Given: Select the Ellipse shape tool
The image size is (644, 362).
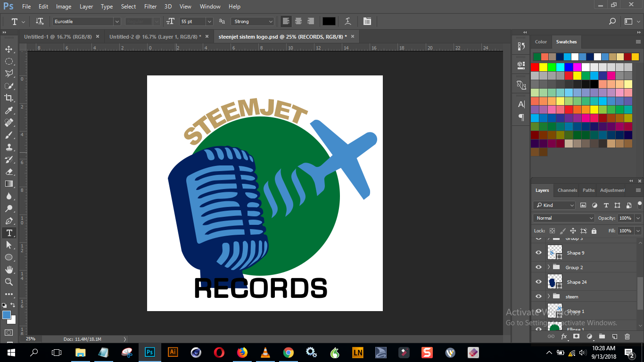Looking at the screenshot, I should click(8, 257).
